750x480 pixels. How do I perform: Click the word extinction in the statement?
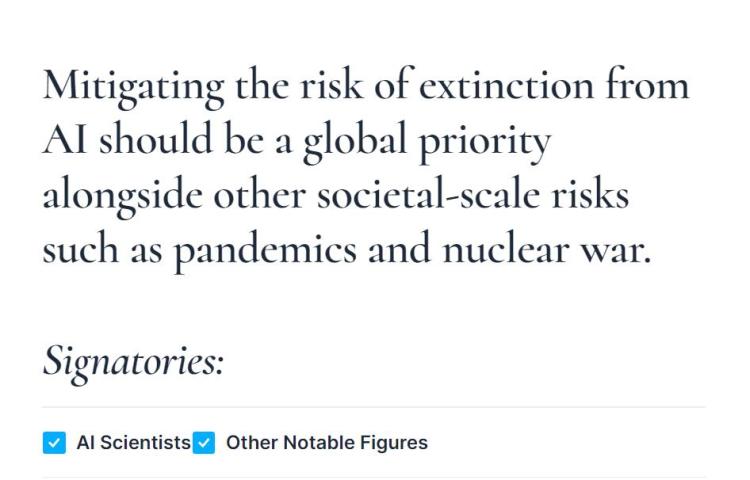(505, 87)
